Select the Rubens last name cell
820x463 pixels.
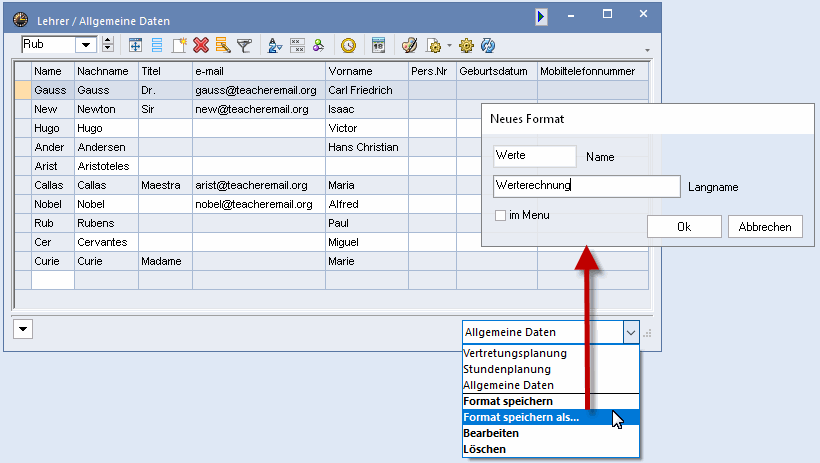106,223
